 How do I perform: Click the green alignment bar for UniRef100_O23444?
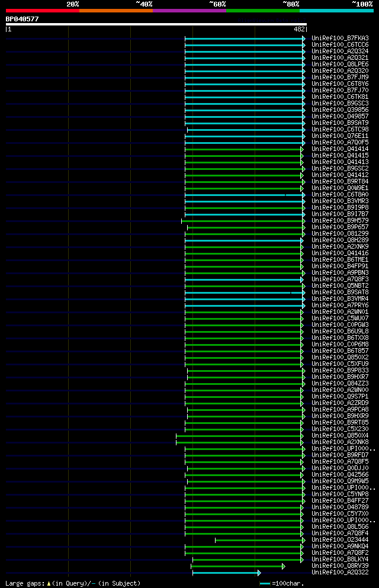[x=259, y=541]
